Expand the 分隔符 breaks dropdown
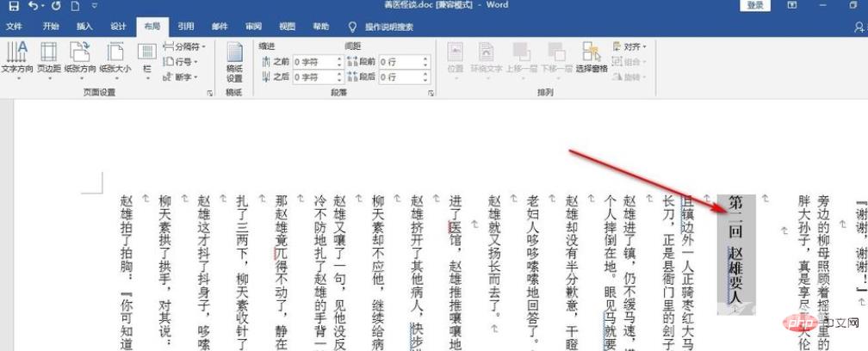Viewport: 868px width, 351px height. click(x=182, y=47)
